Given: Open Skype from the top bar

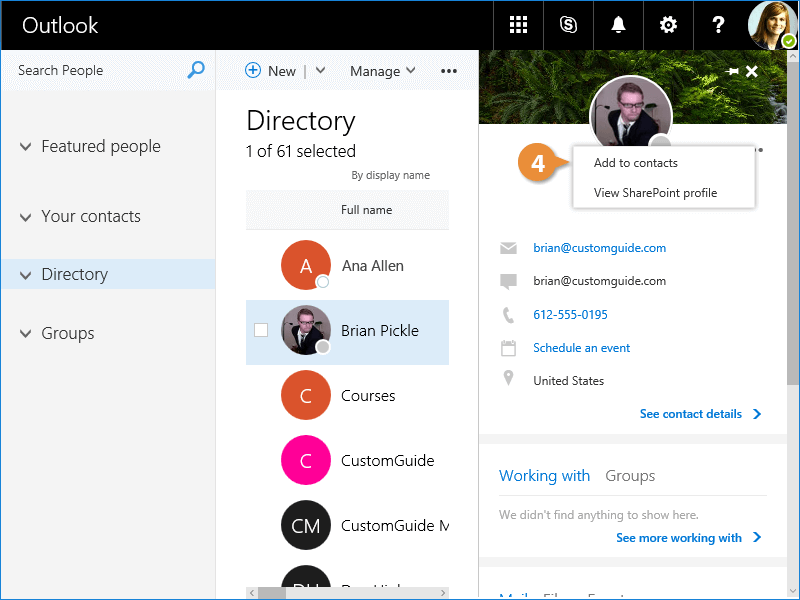Looking at the screenshot, I should 568,25.
